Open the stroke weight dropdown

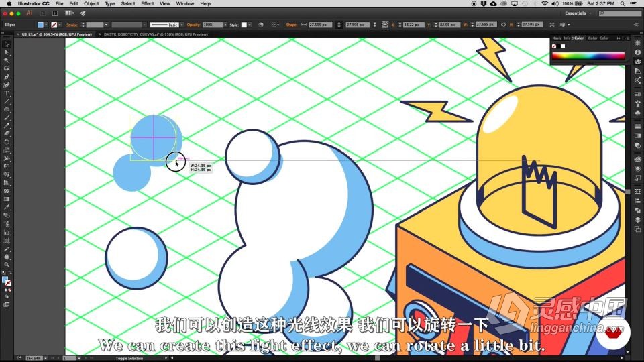(x=107, y=25)
